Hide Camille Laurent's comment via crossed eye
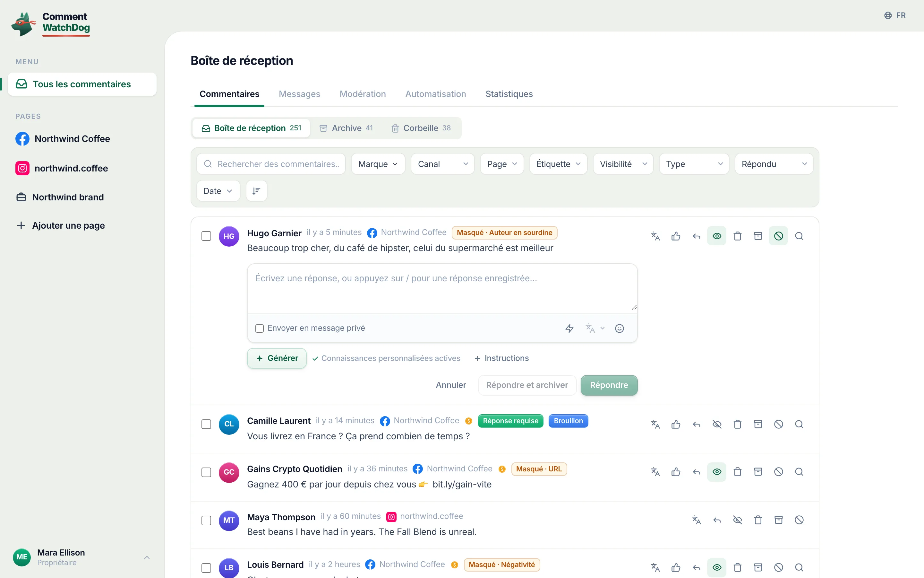This screenshot has height=578, width=924. pyautogui.click(x=717, y=424)
